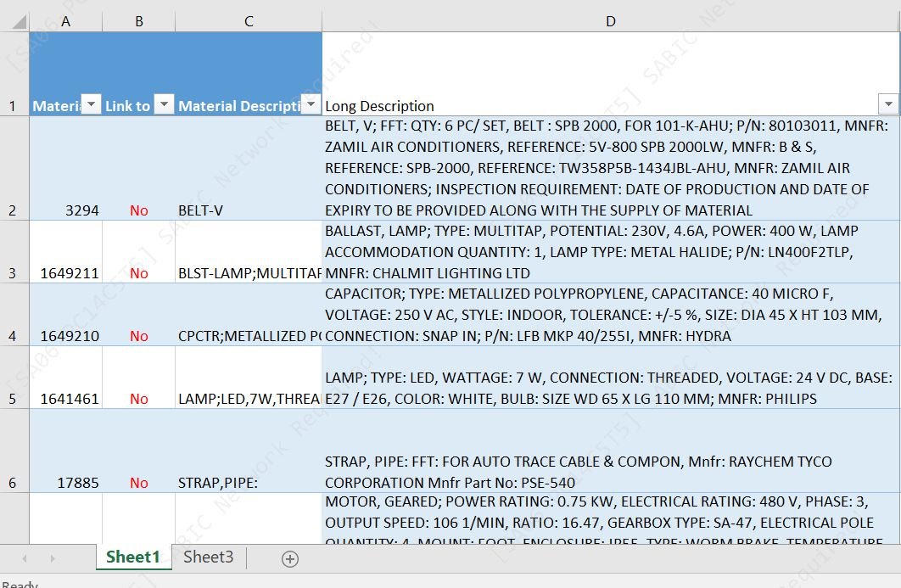Click the 'No' cell in BELT-V row
The height and width of the screenshot is (588, 901).
coord(139,168)
